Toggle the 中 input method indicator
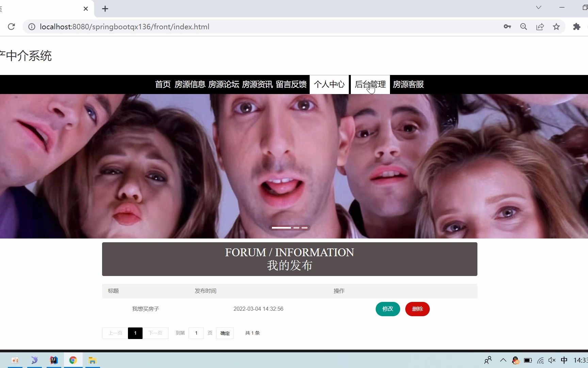Image resolution: width=588 pixels, height=368 pixels. point(564,360)
